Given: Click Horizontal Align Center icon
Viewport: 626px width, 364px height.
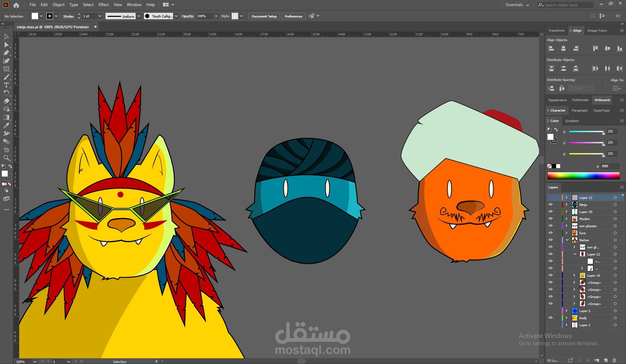Looking at the screenshot, I should [564, 49].
